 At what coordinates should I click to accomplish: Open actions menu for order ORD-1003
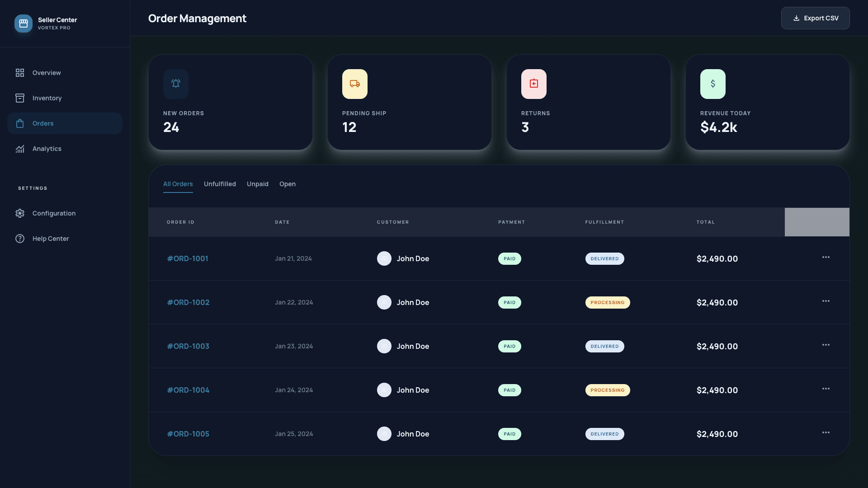[827, 345]
